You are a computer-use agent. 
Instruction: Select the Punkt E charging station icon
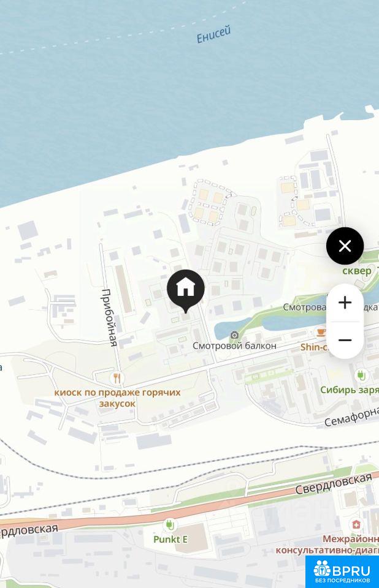pyautogui.click(x=170, y=524)
